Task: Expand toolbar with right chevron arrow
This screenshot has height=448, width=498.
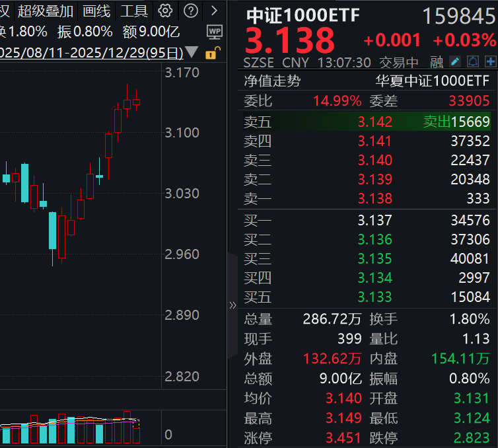Action: pos(213,11)
